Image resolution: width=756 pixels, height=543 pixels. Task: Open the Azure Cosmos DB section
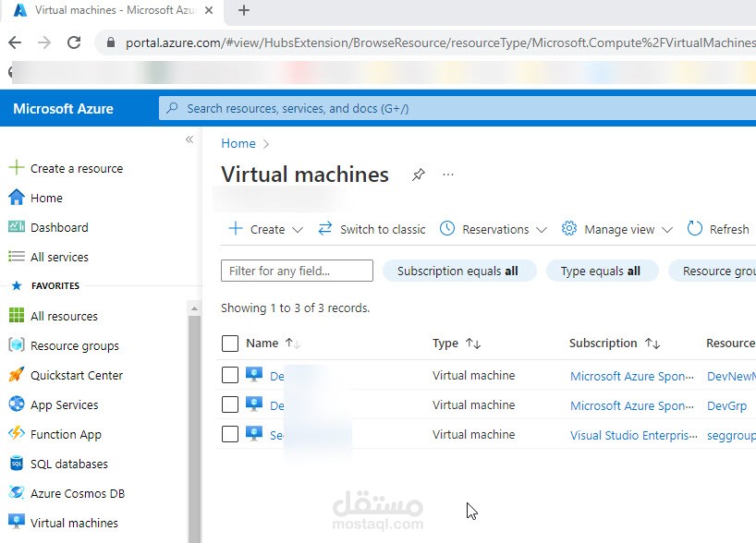(73, 493)
